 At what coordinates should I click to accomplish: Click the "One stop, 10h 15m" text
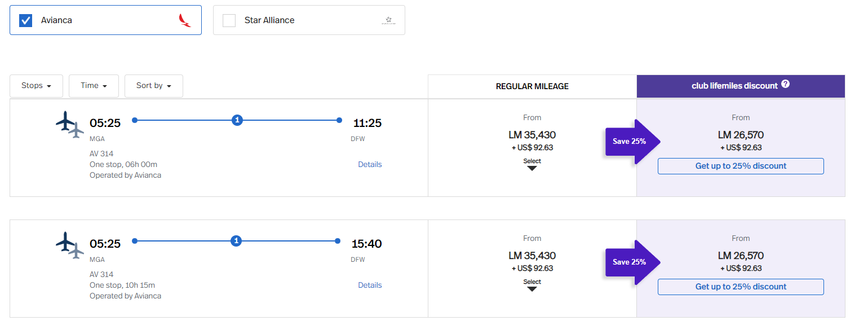[x=122, y=286]
